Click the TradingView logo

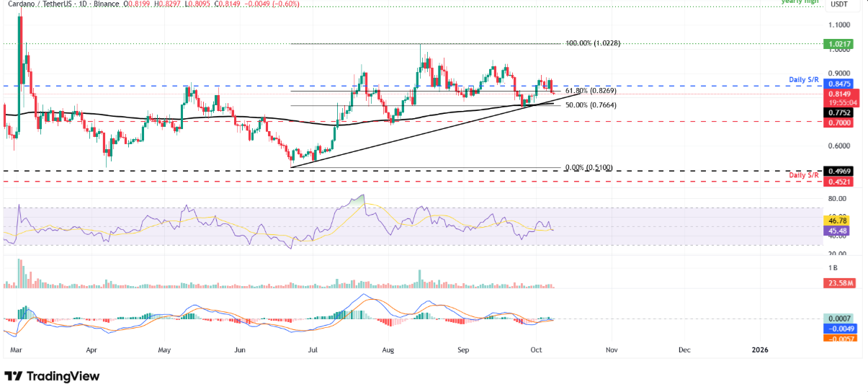coord(52,376)
